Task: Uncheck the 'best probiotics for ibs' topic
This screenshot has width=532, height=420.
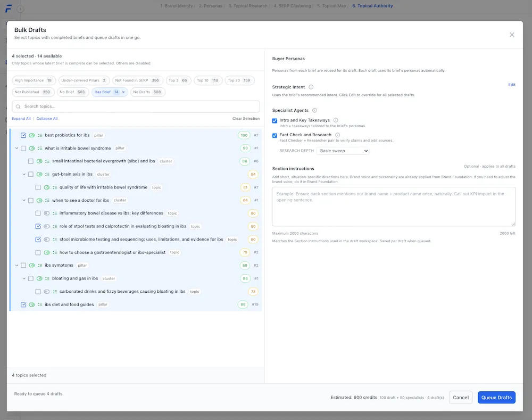Action: coord(23,135)
